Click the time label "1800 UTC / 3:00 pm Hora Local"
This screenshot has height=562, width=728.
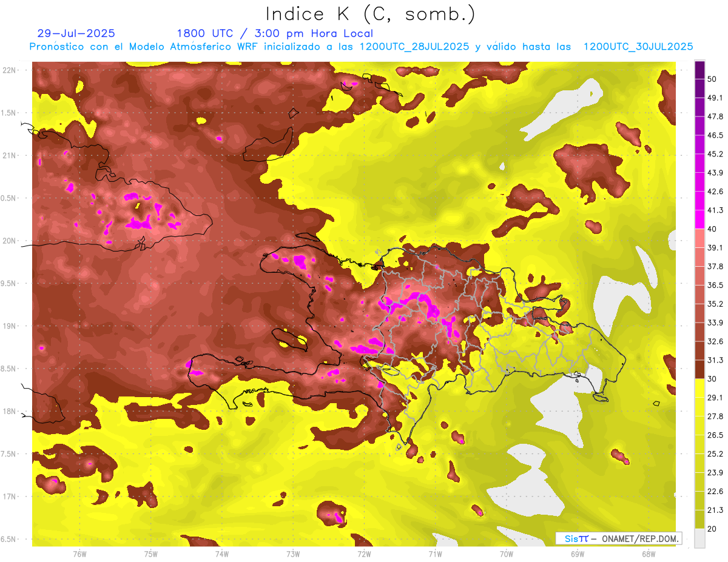tap(275, 33)
